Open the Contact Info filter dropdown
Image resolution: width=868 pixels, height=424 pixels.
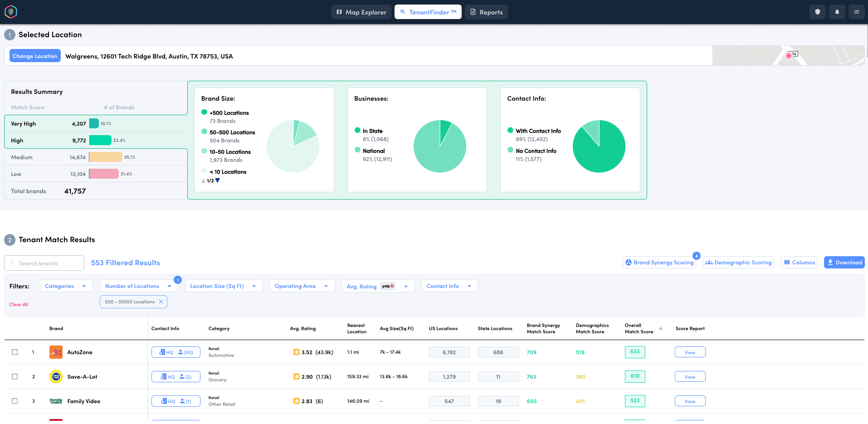pos(449,286)
